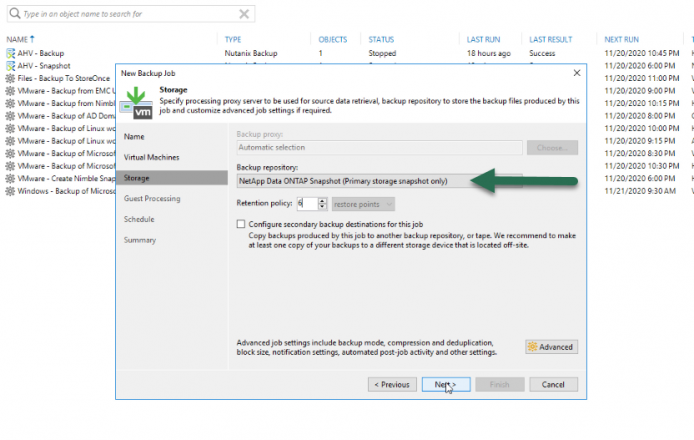Click the Backup proxy Automatic selection field
The width and height of the screenshot is (694, 440).
click(x=379, y=147)
